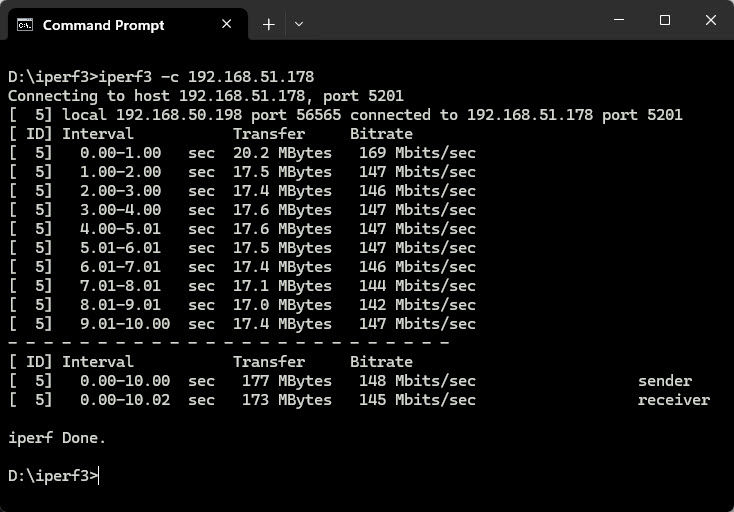Close the Command Prompt tab

227,24
